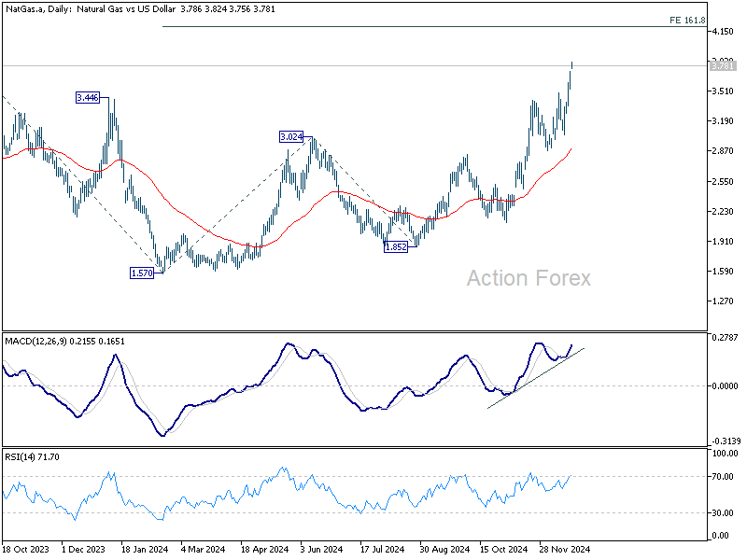Click the 1.570 price label
This screenshot has width=747, height=560.
[x=142, y=273]
